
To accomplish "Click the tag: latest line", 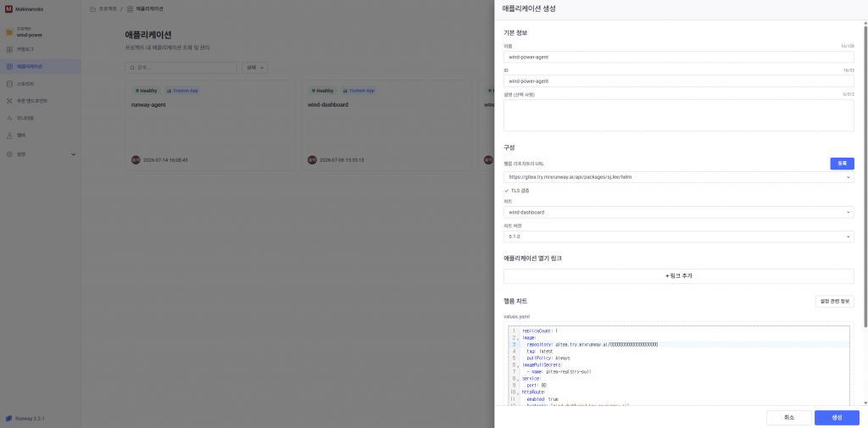I will point(539,351).
